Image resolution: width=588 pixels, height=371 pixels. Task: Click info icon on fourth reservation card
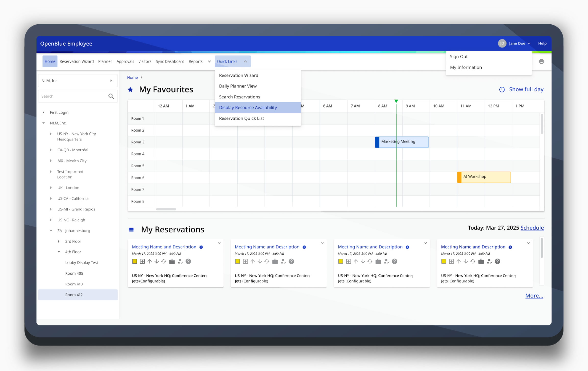[x=510, y=247]
